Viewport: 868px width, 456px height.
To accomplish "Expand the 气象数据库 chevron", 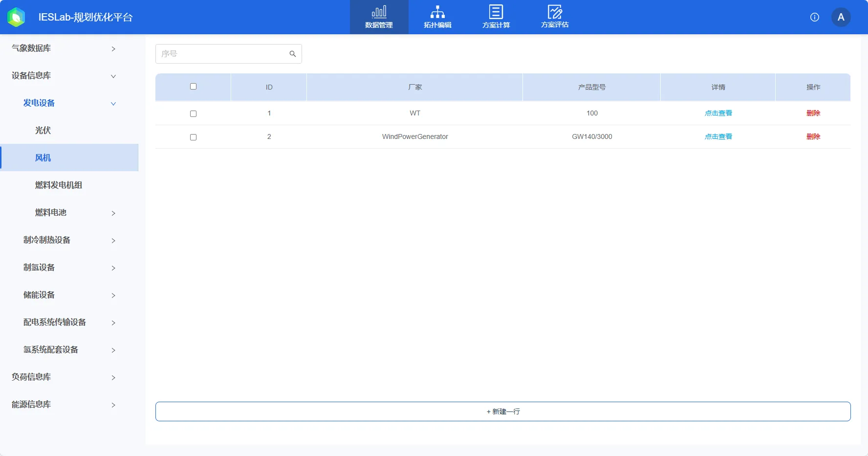I will click(x=113, y=48).
